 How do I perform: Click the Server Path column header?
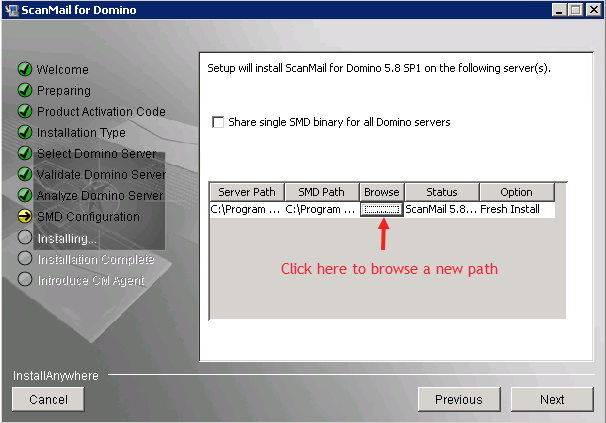pos(247,192)
